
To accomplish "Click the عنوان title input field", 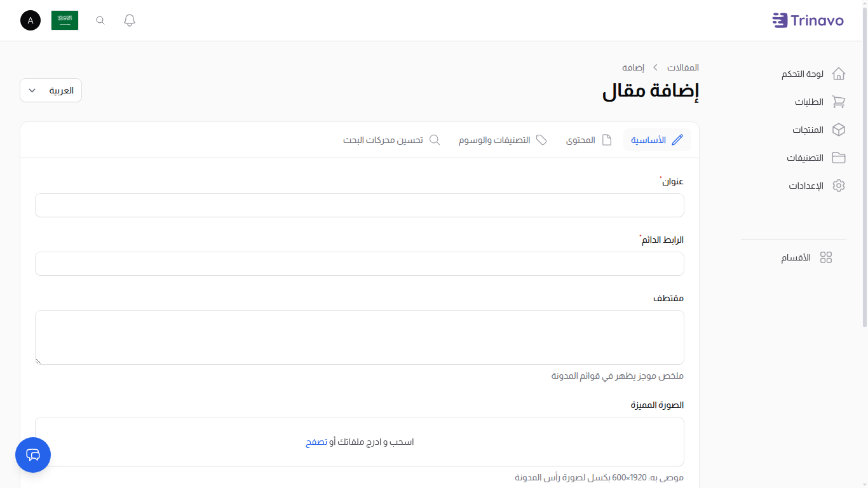I will click(360, 205).
